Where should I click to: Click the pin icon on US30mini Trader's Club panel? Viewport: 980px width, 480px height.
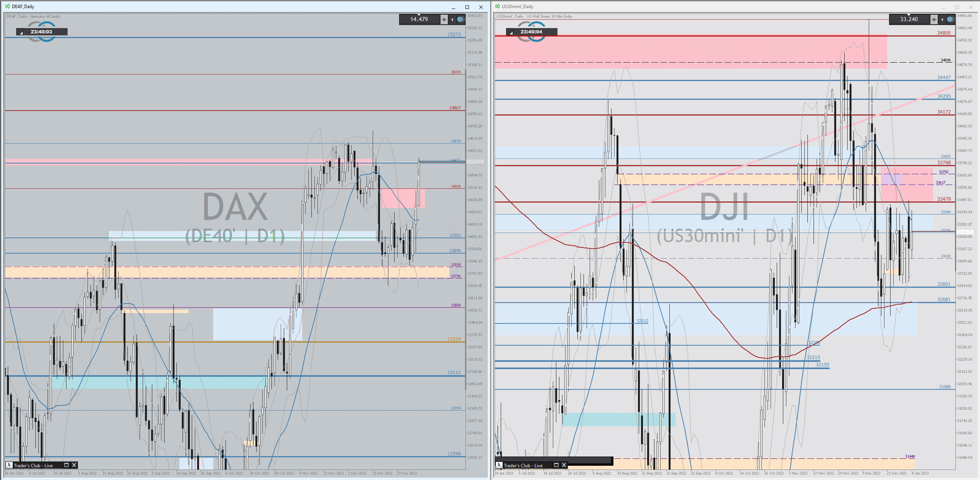[499, 465]
